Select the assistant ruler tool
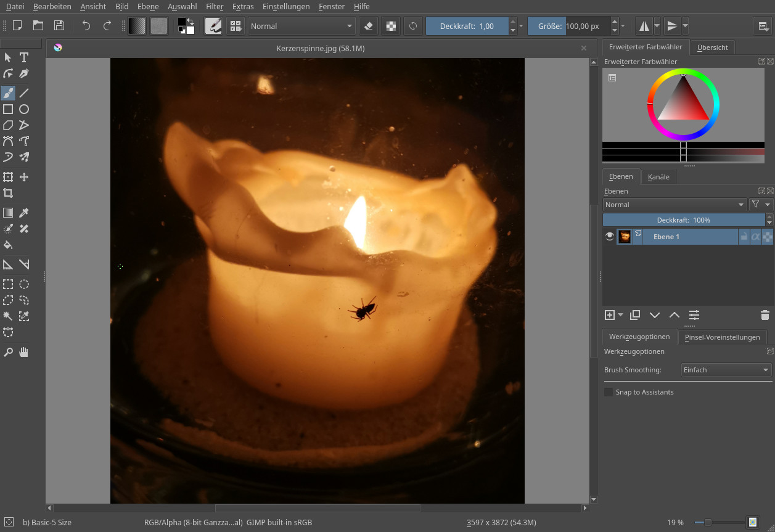The height and width of the screenshot is (532, 775). 8,264
